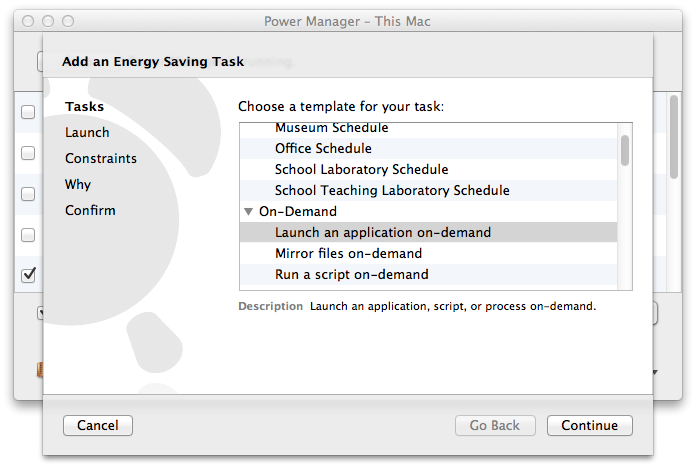Click the template list scrollbar thumb

click(625, 150)
